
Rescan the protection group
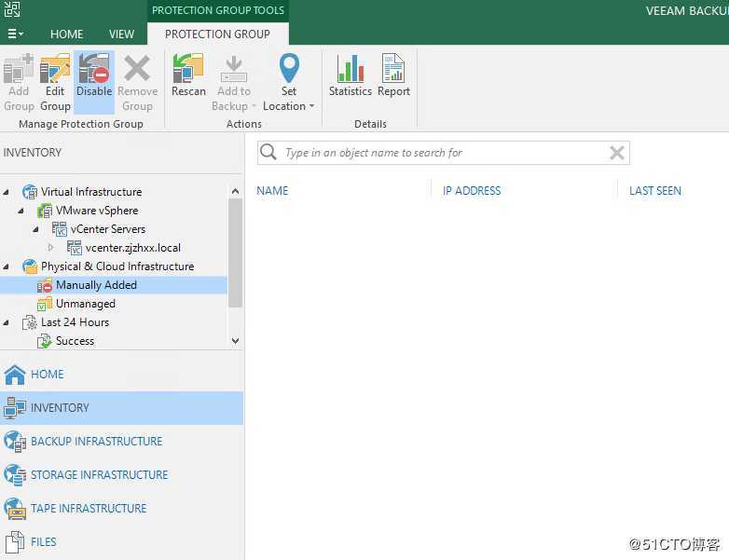(x=188, y=75)
